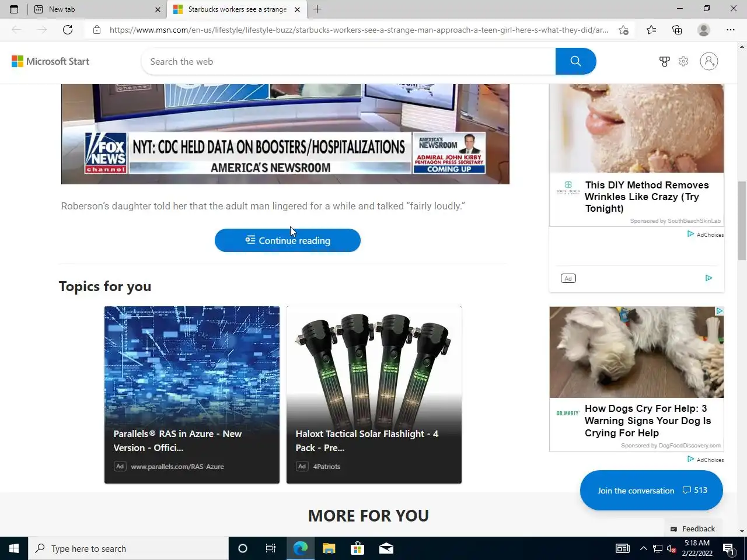
Task: Open the Windows Start menu
Action: pos(14,548)
